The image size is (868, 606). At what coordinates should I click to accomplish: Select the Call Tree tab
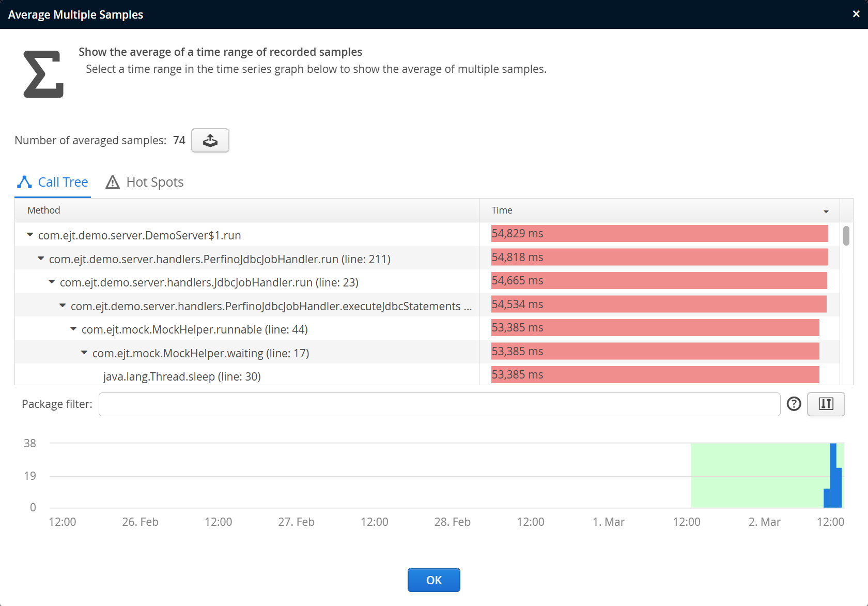(63, 182)
